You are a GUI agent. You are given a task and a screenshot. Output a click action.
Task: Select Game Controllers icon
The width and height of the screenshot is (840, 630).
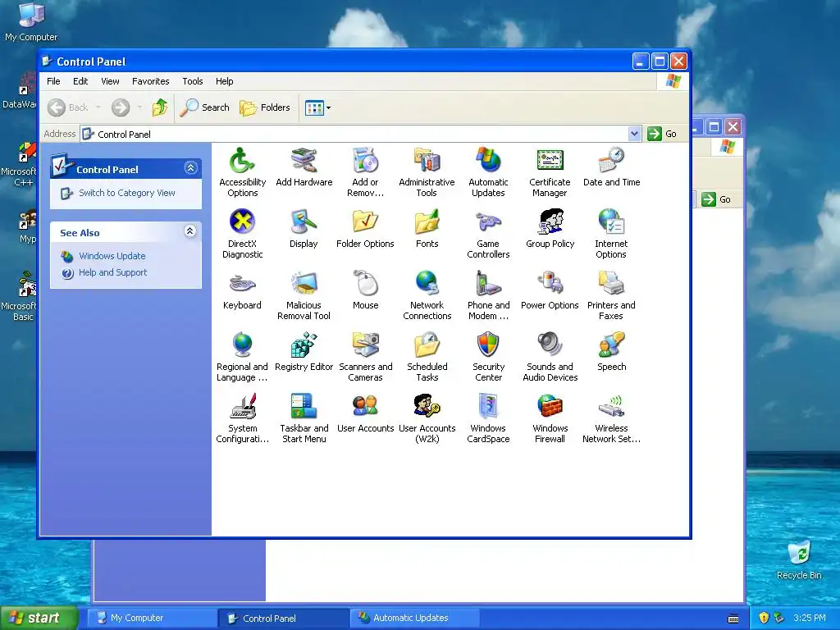488,221
